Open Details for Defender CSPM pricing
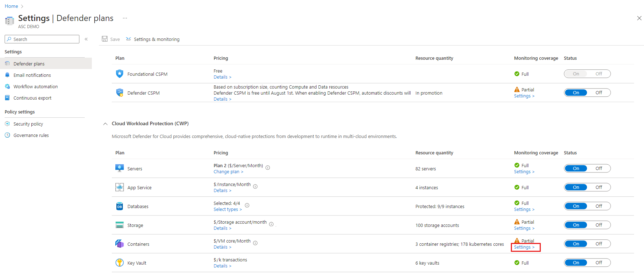 tap(222, 99)
